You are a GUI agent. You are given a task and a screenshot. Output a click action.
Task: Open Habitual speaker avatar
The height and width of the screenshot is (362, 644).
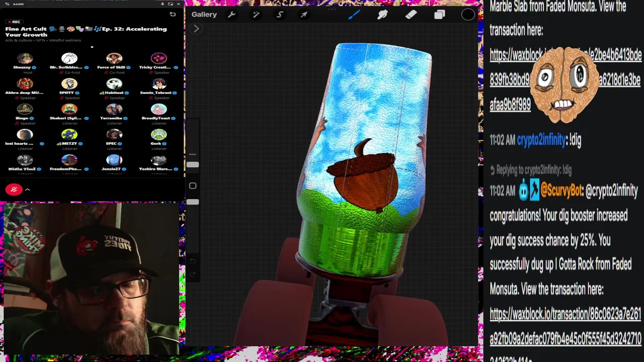(x=114, y=84)
